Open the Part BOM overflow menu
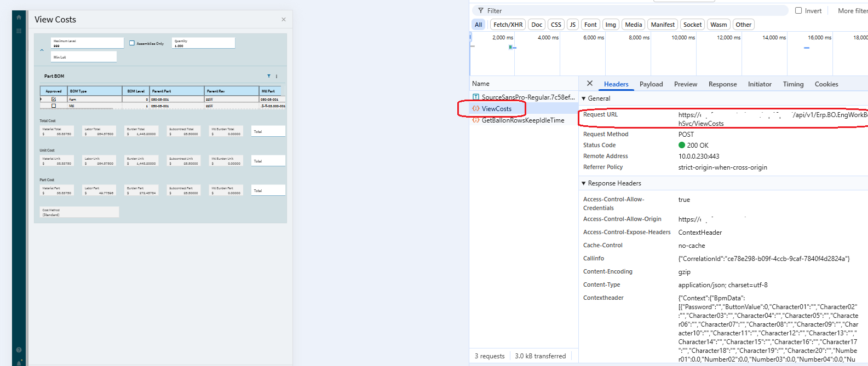This screenshot has height=366, width=868. click(x=277, y=76)
